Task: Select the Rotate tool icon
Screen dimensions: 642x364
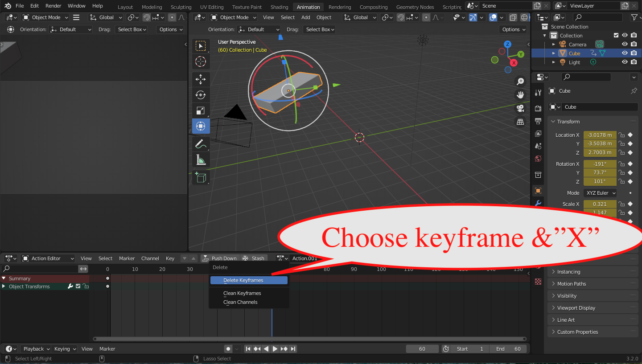Action: pos(201,95)
